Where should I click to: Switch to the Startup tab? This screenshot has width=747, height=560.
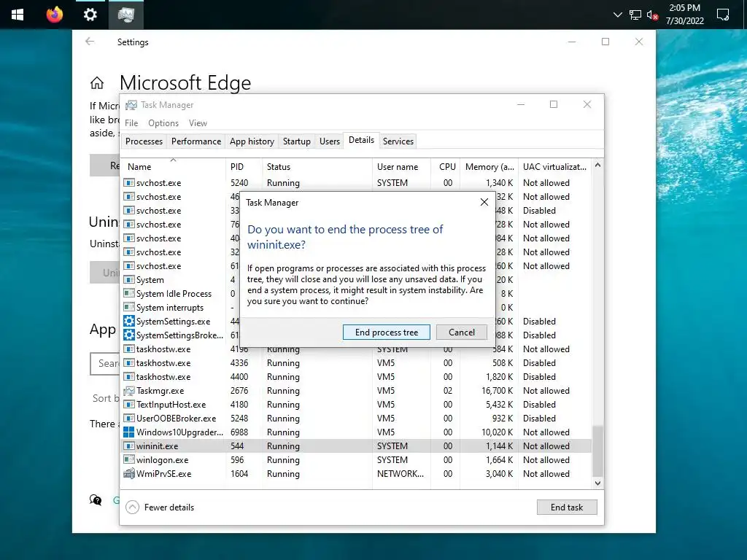[296, 141]
